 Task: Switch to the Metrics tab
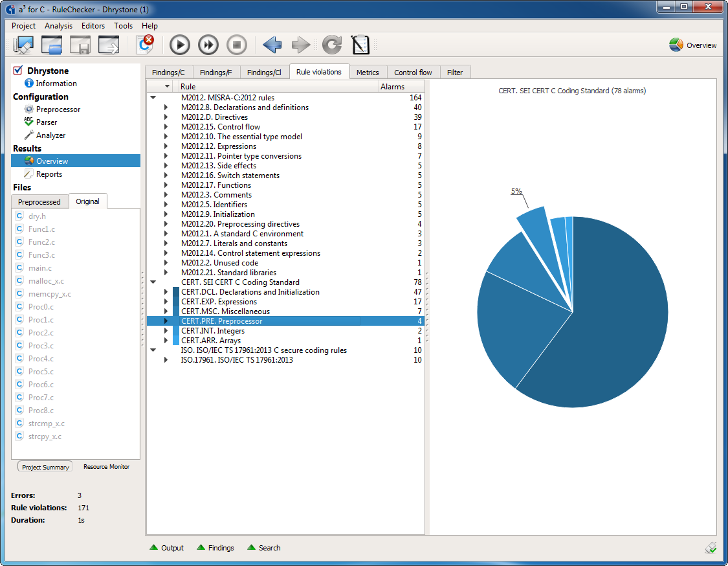[368, 73]
